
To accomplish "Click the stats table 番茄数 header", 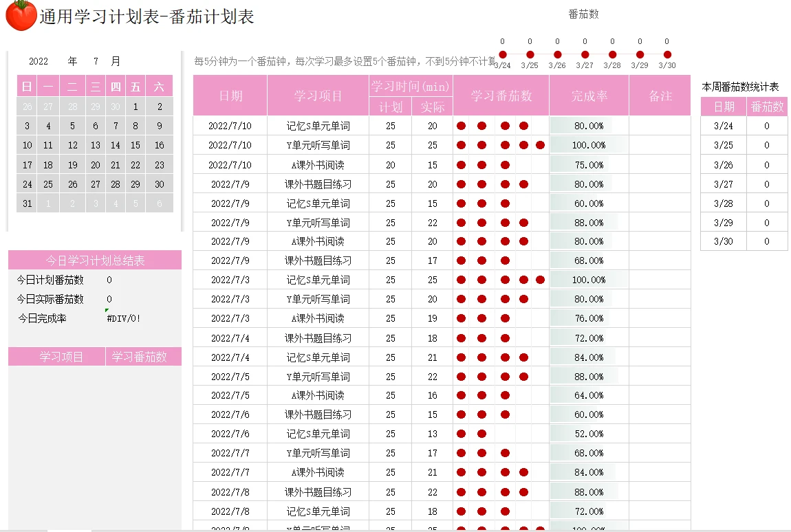I will [x=768, y=107].
